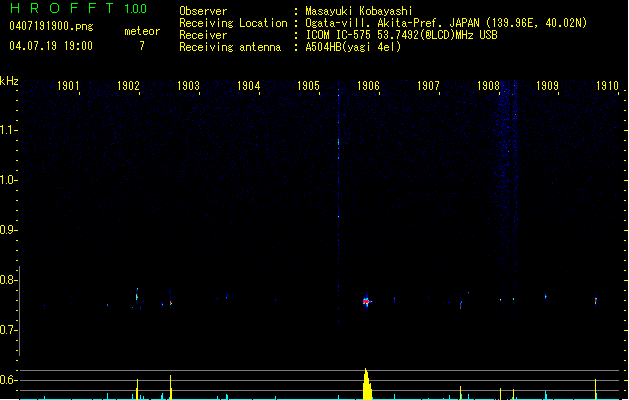
Task: Click the HROFFT 1.00 title text
Action: 79,8
